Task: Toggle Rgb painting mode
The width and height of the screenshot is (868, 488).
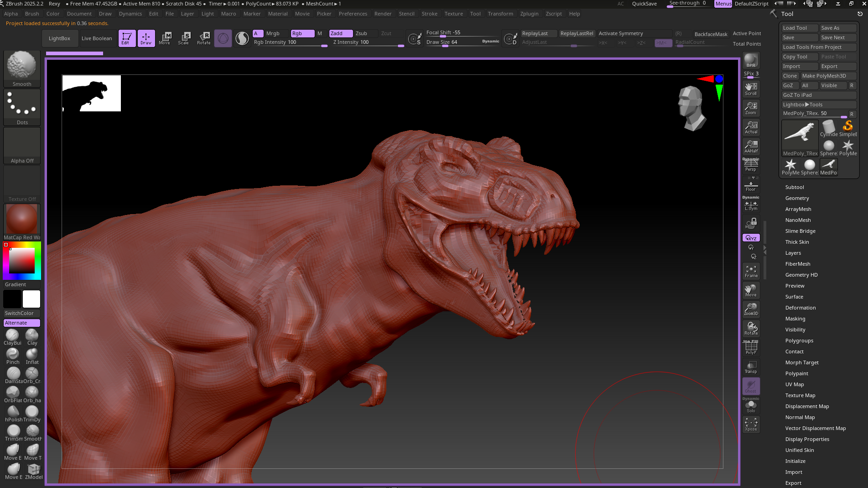Action: pyautogui.click(x=302, y=33)
